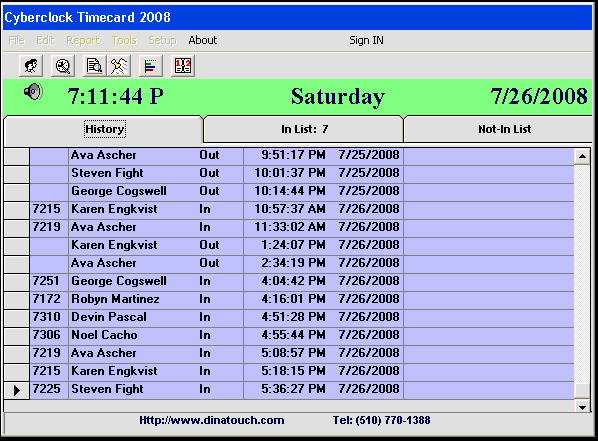Open the About menu
The image size is (598, 441).
click(x=203, y=40)
